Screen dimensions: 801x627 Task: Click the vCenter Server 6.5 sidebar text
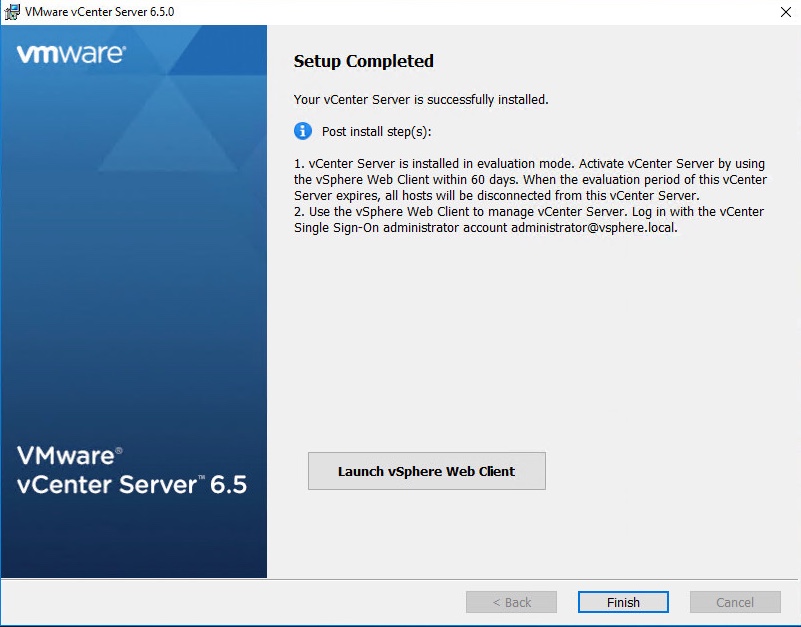(x=131, y=486)
